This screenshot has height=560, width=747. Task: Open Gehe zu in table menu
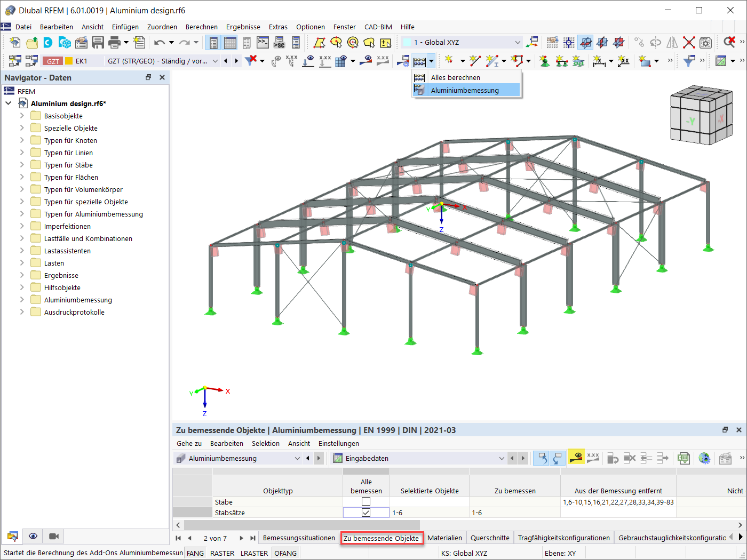(189, 443)
